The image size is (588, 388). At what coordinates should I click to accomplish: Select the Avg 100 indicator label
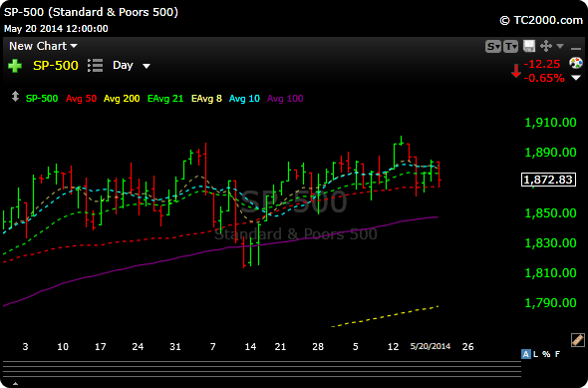point(285,99)
